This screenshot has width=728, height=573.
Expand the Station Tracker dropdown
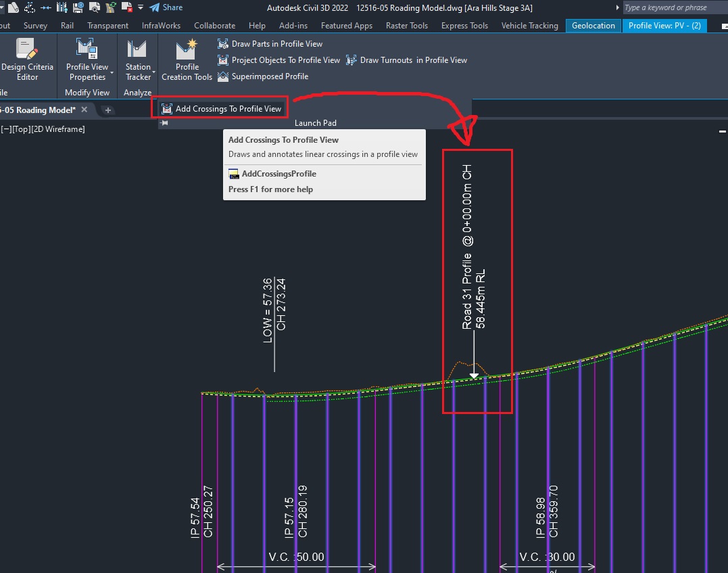click(154, 72)
